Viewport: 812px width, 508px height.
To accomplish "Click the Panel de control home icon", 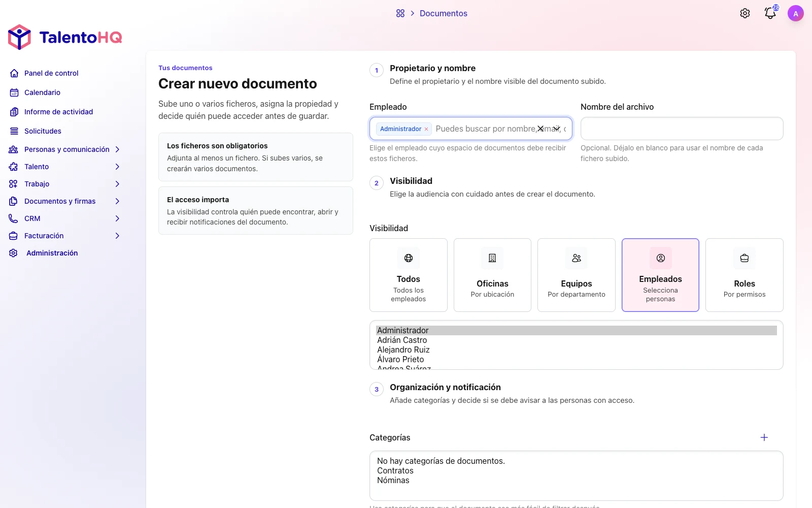I will click(14, 73).
